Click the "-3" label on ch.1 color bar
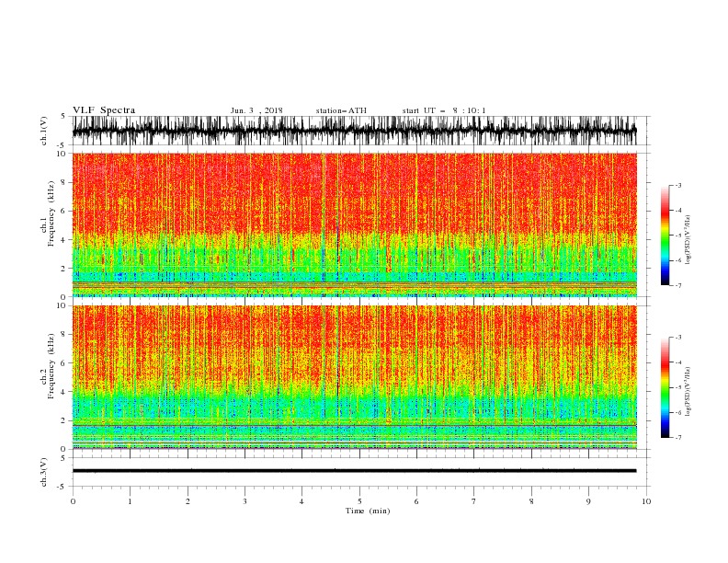Image resolution: width=728 pixels, height=563 pixels. 677,185
